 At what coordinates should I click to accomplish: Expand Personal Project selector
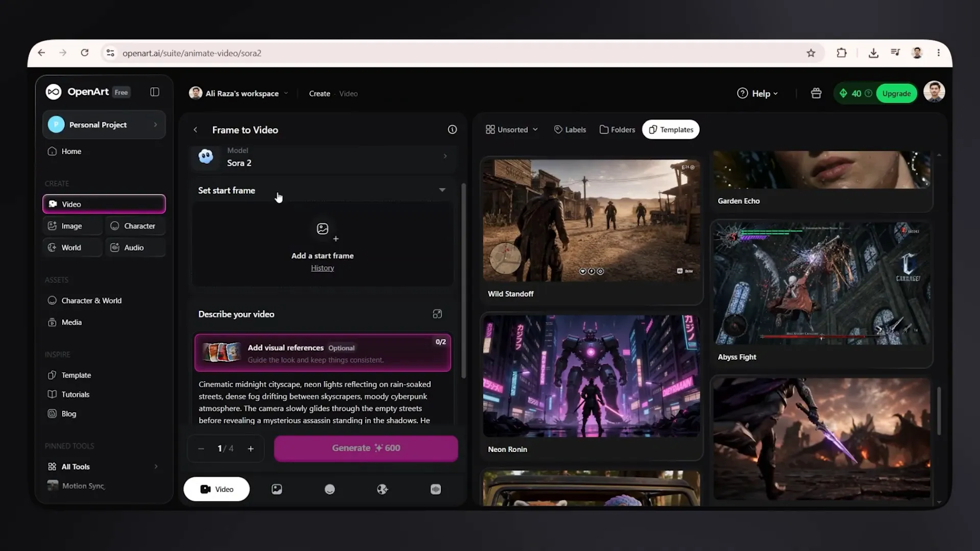[104, 124]
